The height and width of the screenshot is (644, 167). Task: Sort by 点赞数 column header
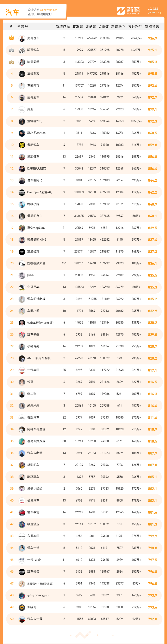(103, 26)
